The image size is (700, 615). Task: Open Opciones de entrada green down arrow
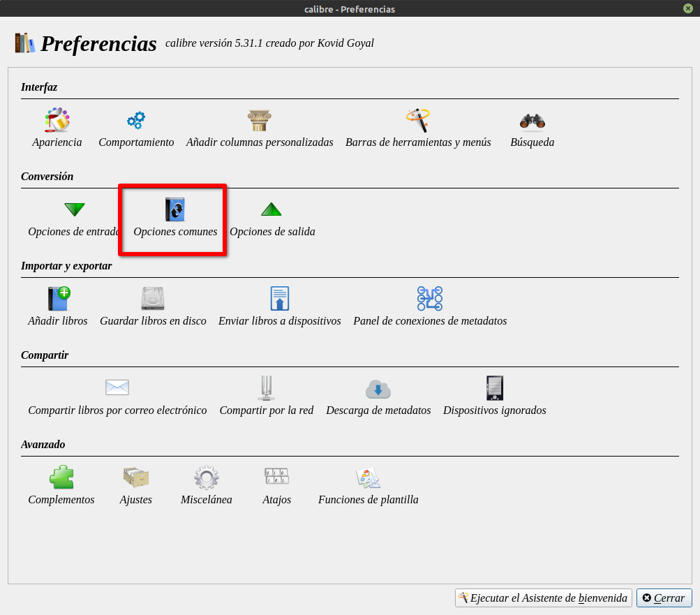(x=75, y=209)
